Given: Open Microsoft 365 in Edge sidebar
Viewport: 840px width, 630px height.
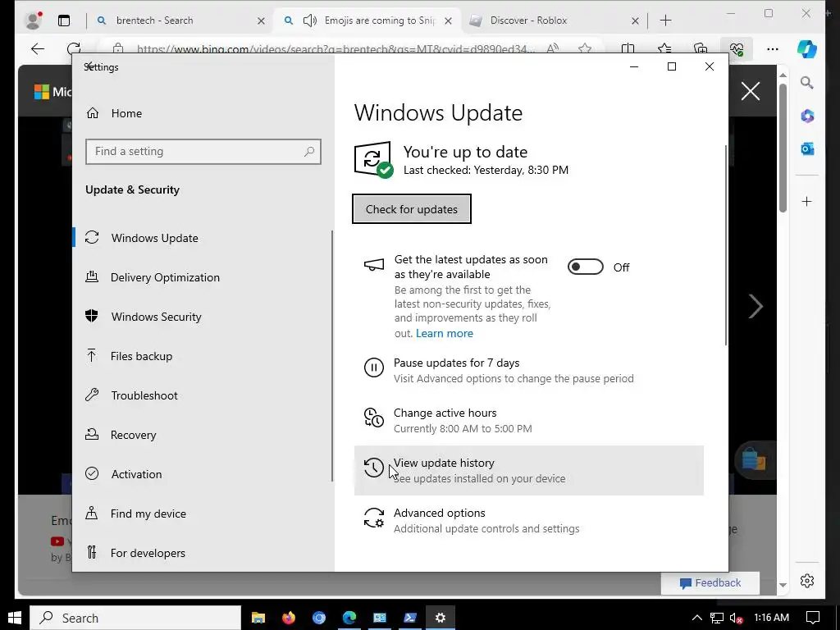Looking at the screenshot, I should pyautogui.click(x=807, y=116).
